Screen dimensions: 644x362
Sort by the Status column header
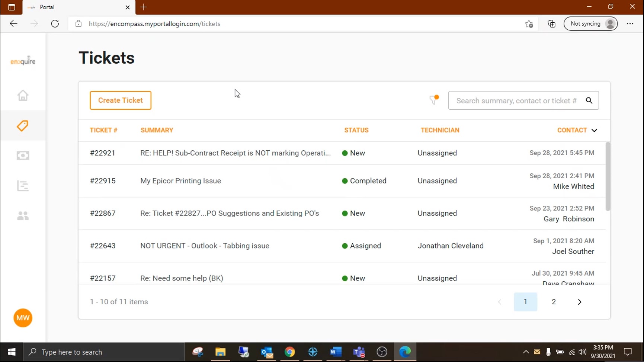(x=356, y=130)
